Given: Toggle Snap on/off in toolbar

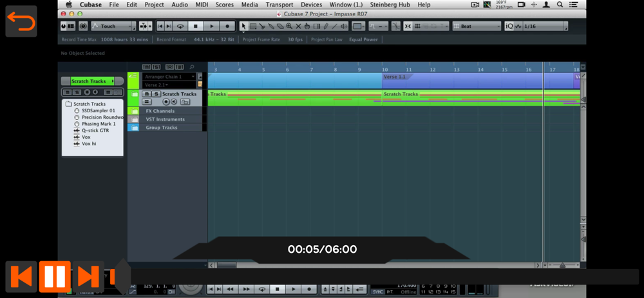Looking at the screenshot, I should coord(408,26).
